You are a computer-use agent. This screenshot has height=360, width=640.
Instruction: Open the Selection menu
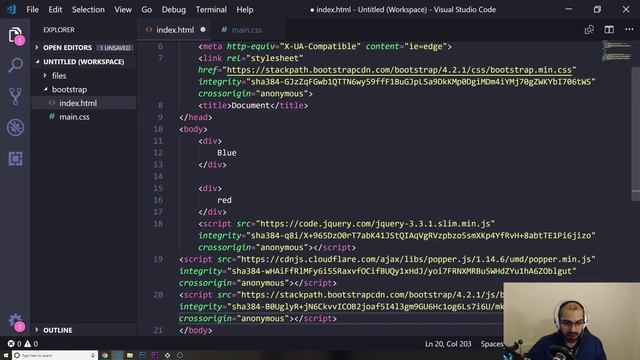click(88, 9)
